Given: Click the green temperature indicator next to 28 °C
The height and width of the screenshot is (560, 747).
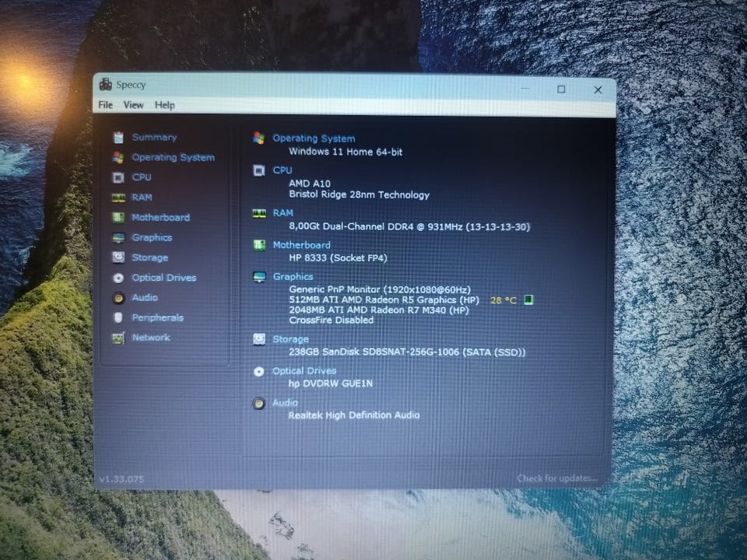Looking at the screenshot, I should (528, 299).
